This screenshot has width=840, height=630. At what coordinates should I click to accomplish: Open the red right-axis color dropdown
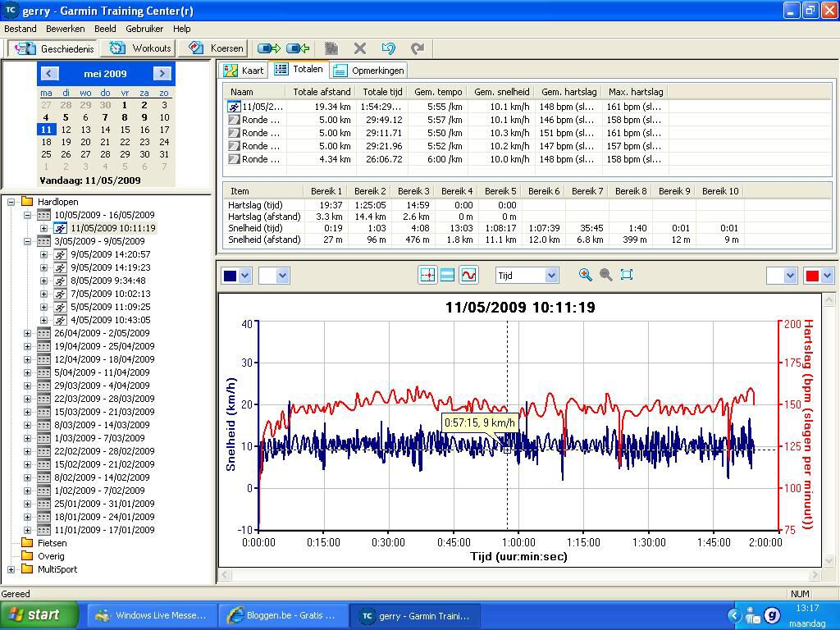(x=827, y=276)
